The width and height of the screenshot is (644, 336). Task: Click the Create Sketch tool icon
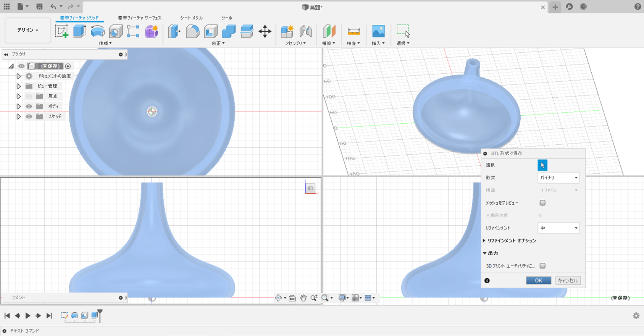(x=61, y=31)
